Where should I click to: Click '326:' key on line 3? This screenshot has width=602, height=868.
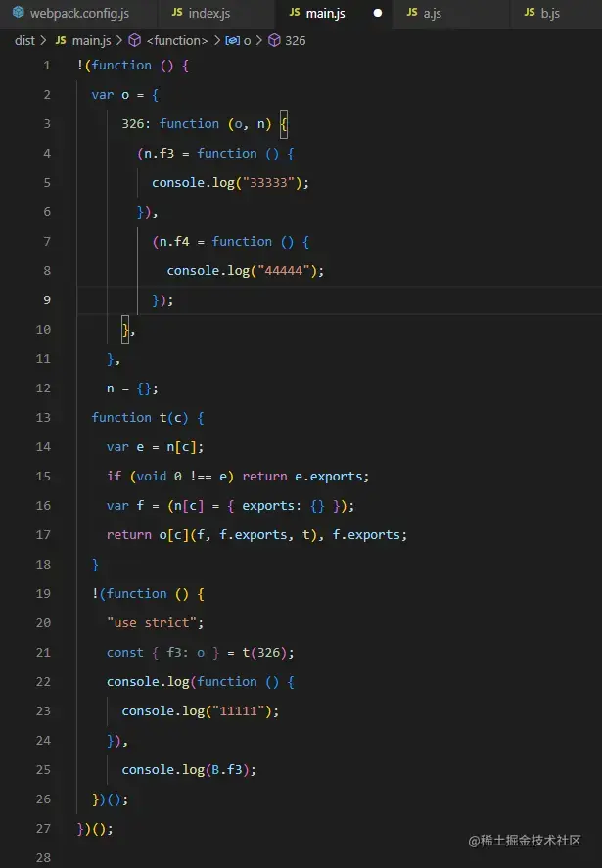(136, 124)
